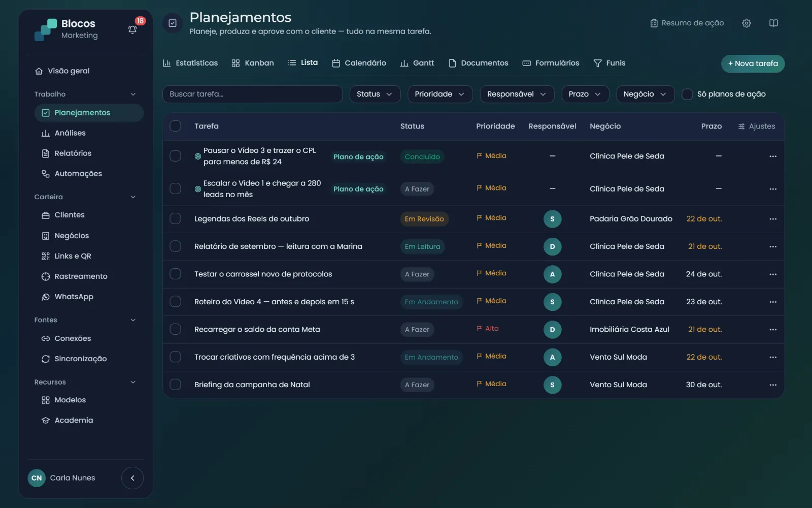The width and height of the screenshot is (812, 508).
Task: Open the Responsável filter dropdown
Action: coord(517,94)
